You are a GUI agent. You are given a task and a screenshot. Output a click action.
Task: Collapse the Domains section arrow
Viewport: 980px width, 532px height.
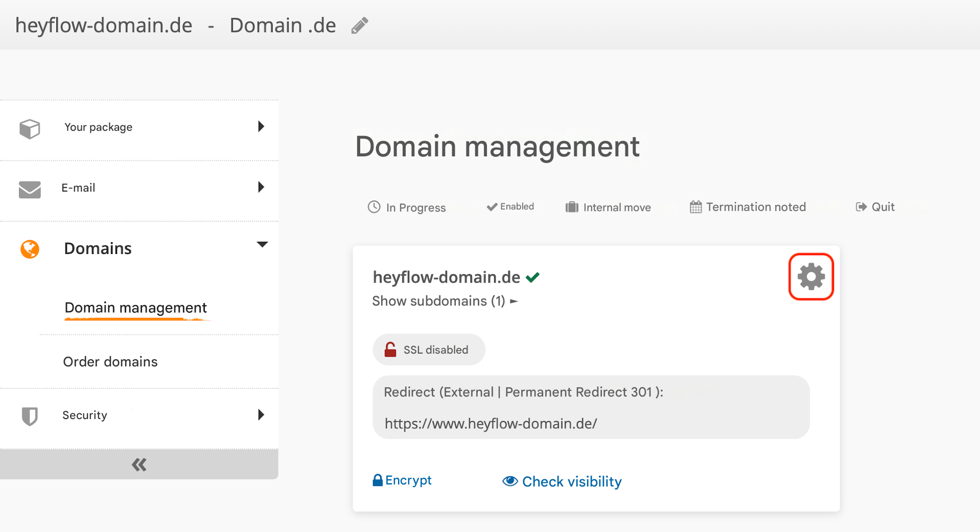pyautogui.click(x=262, y=245)
